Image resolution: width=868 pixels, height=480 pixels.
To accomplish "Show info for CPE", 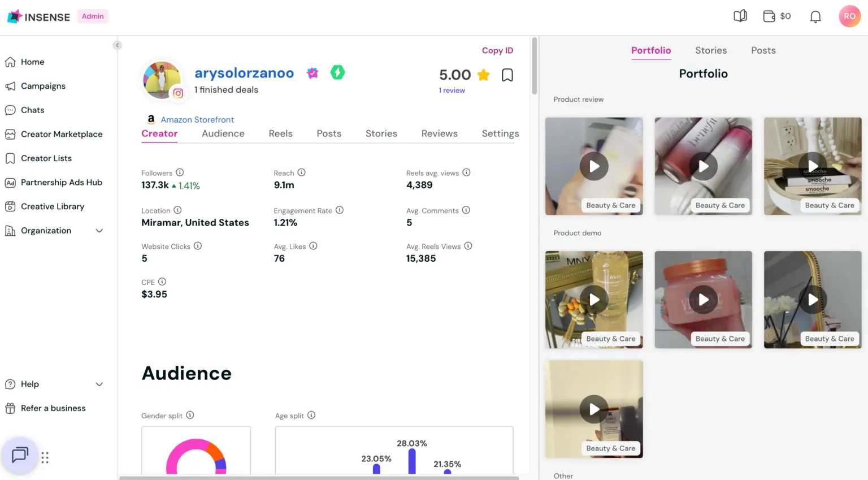I will point(162,282).
